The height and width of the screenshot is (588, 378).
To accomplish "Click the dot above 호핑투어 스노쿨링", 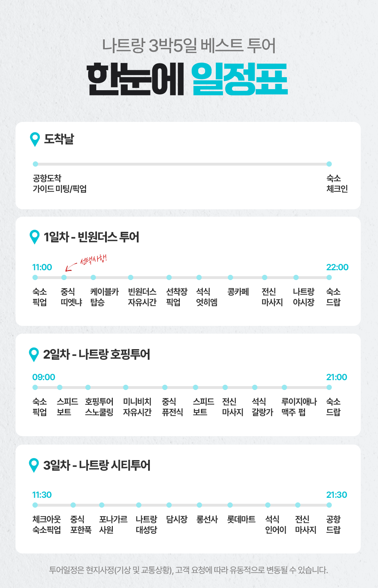I will pyautogui.click(x=88, y=388).
